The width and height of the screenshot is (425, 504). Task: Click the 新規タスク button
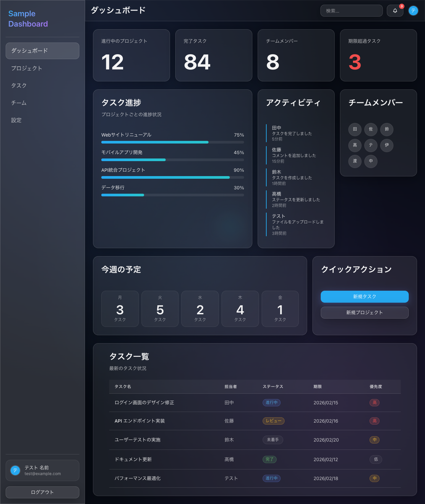[x=365, y=297]
